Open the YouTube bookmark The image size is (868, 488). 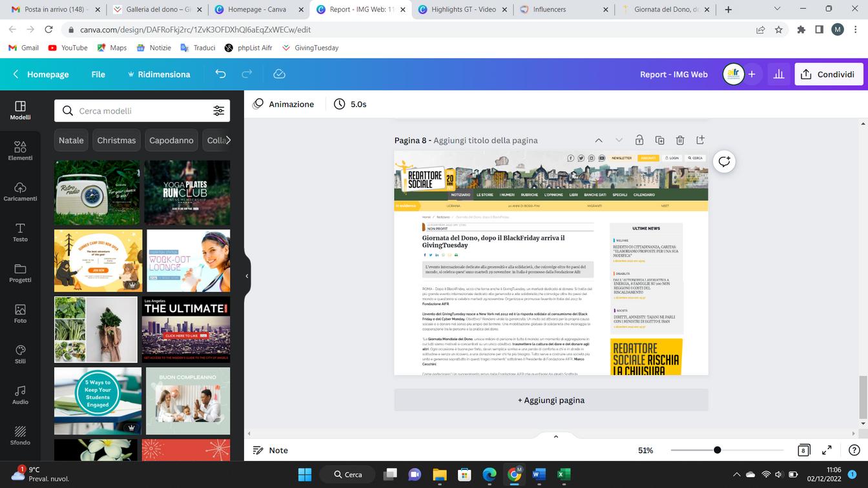[x=68, y=48]
